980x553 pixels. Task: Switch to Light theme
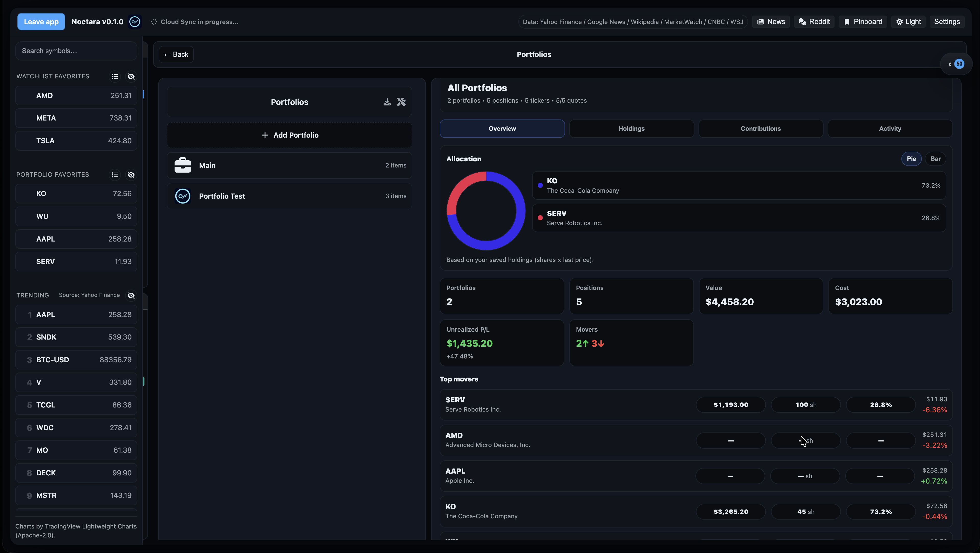pyautogui.click(x=909, y=22)
